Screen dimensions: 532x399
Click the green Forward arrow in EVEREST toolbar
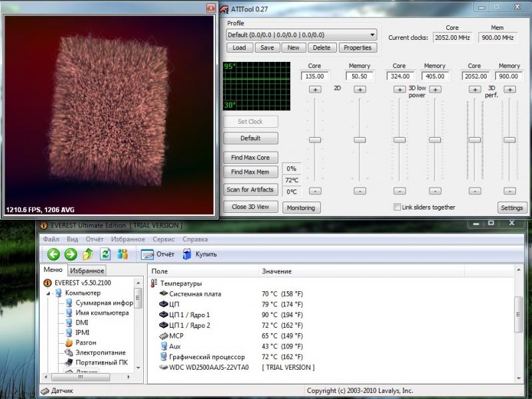pyautogui.click(x=71, y=254)
